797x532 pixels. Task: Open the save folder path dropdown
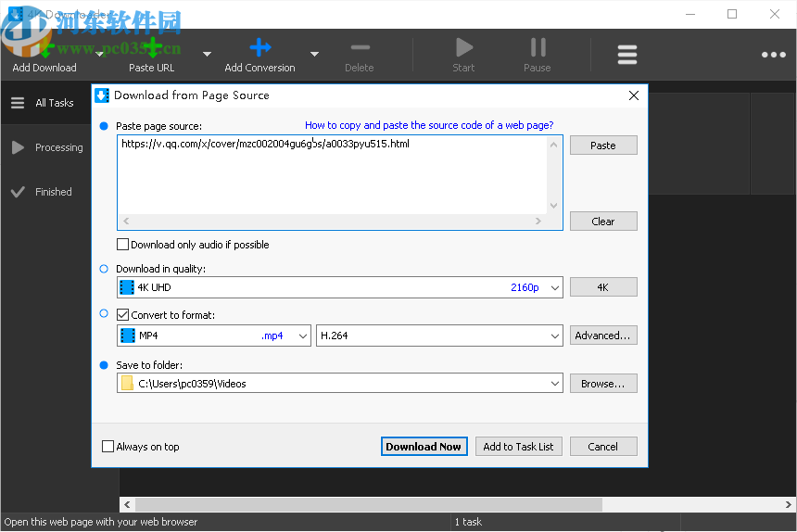click(x=339, y=383)
